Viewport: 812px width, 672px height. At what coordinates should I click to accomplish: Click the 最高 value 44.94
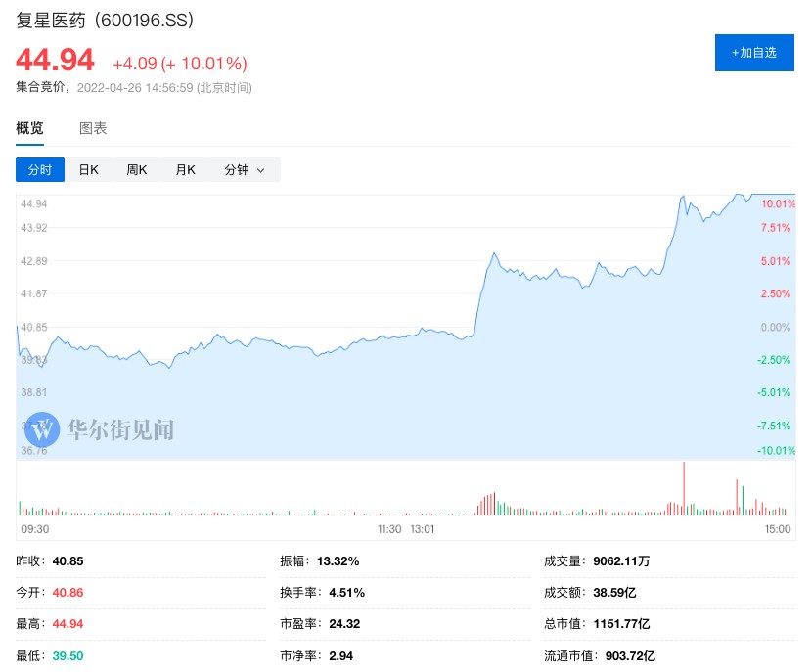pos(68,624)
